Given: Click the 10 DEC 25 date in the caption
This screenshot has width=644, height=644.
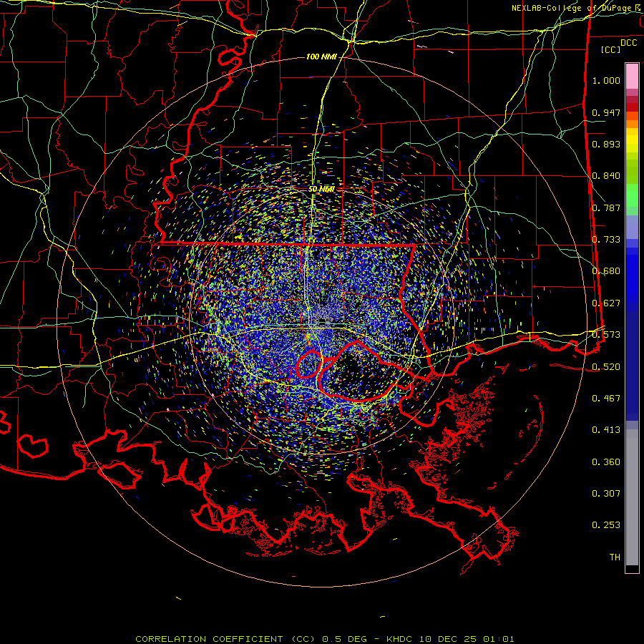Looking at the screenshot, I should point(448,639).
